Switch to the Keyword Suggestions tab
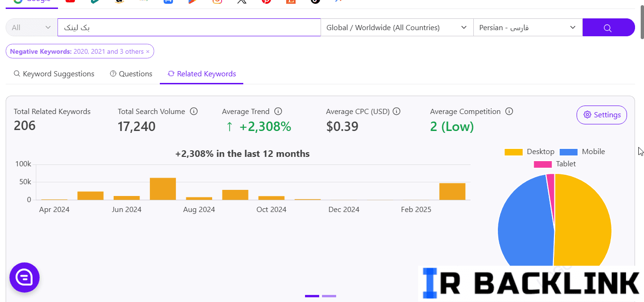644x302 pixels. tap(54, 74)
